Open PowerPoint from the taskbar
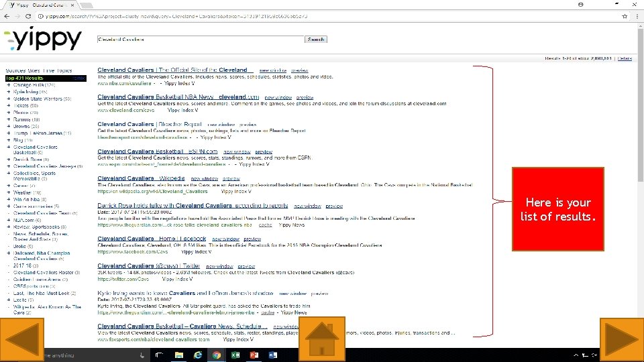644x362 pixels. coord(254,355)
